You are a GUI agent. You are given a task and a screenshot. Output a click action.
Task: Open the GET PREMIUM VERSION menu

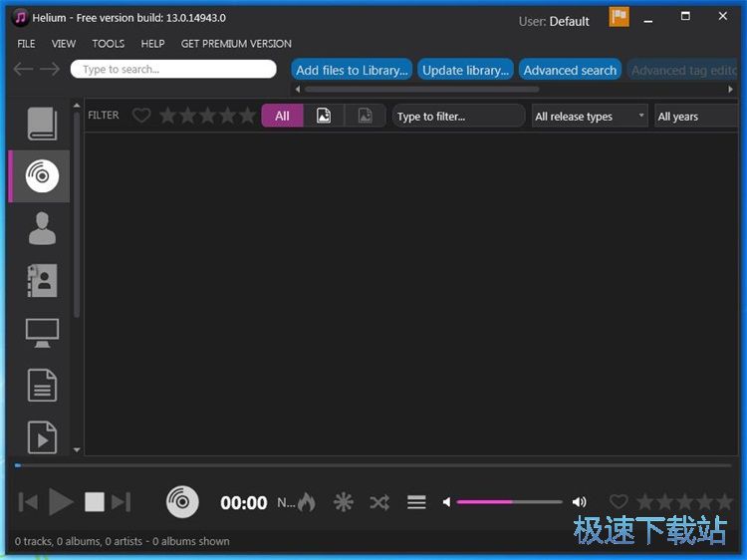236,44
